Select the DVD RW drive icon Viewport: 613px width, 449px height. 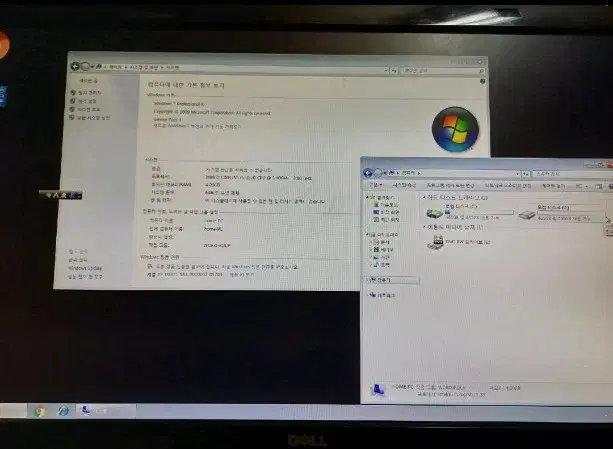coord(435,243)
